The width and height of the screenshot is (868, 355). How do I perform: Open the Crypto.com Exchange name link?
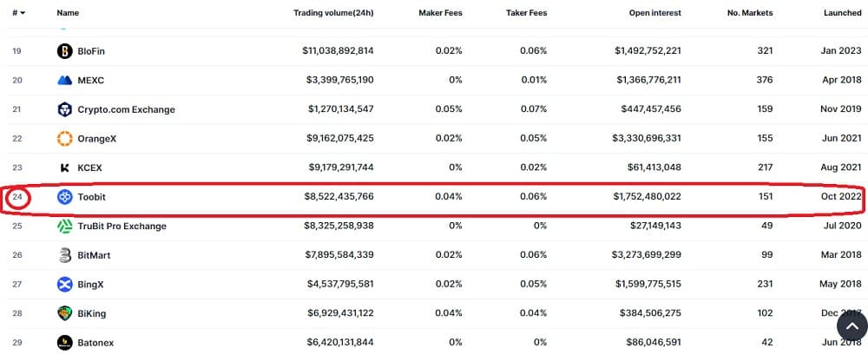126,109
